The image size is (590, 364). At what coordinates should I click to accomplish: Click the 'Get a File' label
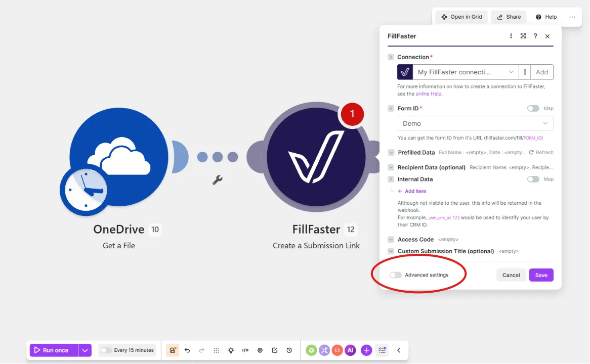(119, 246)
